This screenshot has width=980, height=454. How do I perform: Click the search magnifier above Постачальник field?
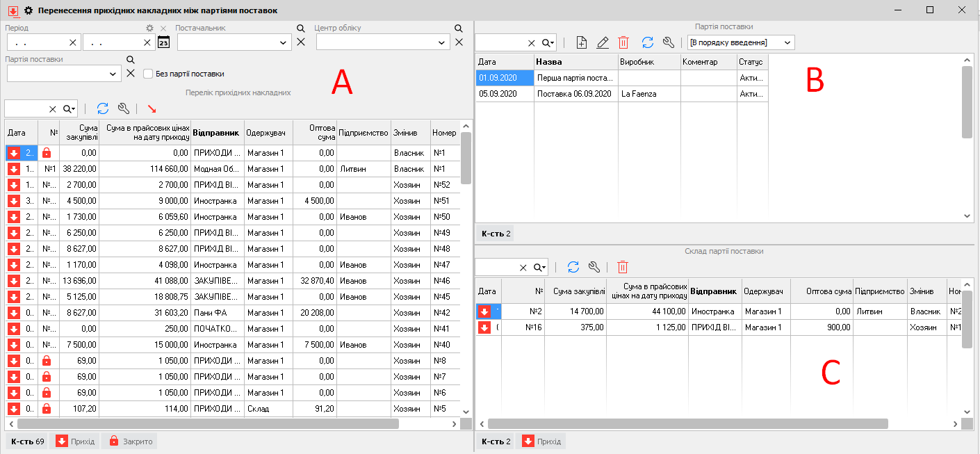(300, 29)
